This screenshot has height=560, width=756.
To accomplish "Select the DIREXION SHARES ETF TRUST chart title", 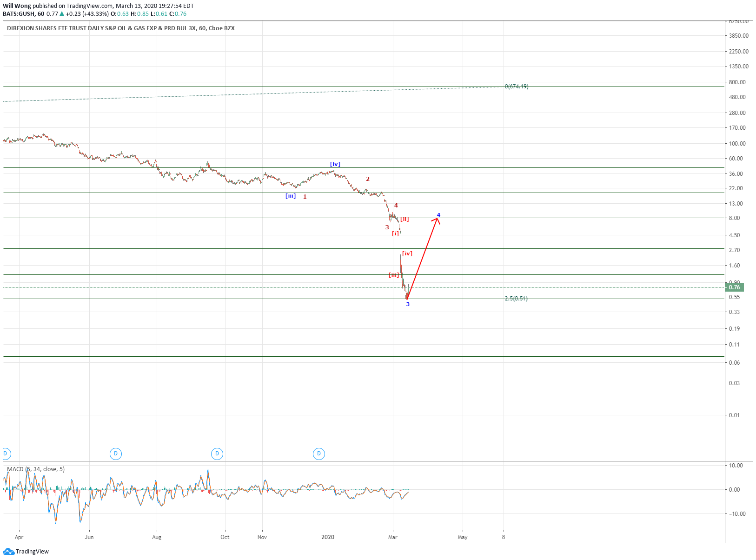I will pos(121,28).
